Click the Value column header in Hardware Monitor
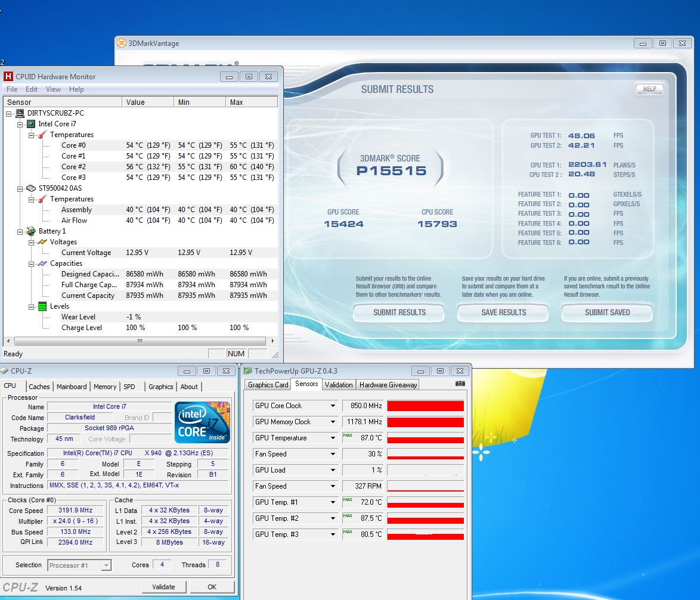 [x=148, y=102]
